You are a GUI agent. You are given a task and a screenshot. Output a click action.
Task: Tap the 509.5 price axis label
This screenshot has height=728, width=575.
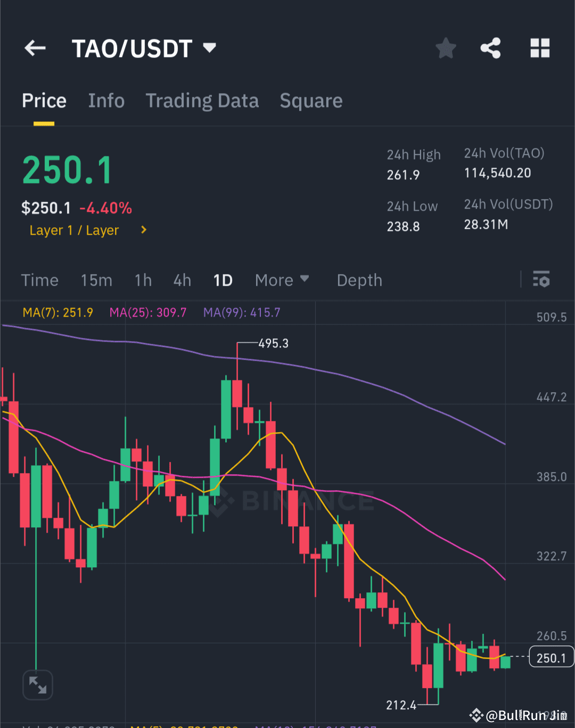[x=552, y=317]
